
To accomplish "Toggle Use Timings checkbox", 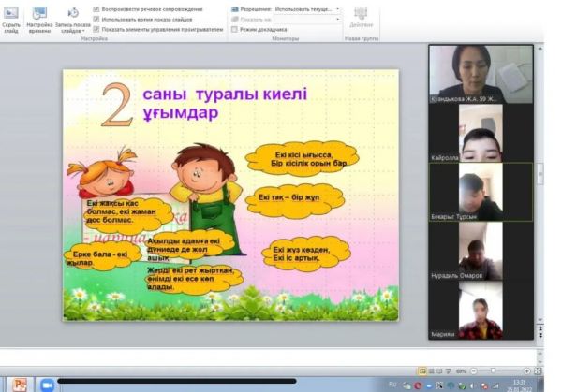I will [x=97, y=19].
